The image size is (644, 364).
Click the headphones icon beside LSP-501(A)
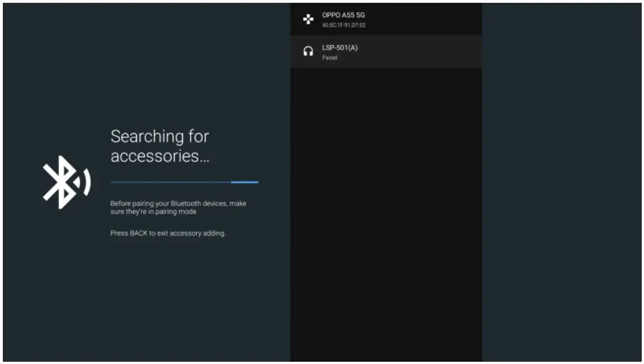pyautogui.click(x=308, y=51)
